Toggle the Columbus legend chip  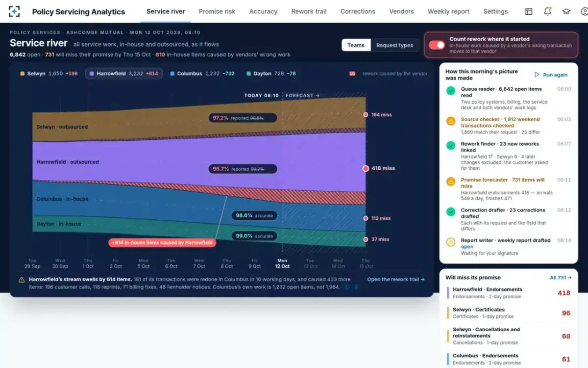(x=202, y=74)
